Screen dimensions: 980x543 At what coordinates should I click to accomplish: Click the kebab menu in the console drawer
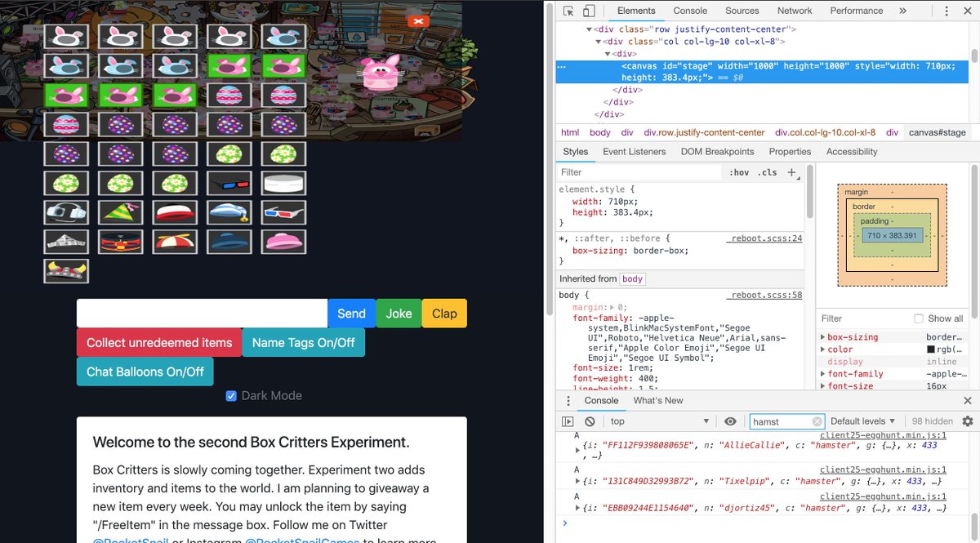[569, 400]
